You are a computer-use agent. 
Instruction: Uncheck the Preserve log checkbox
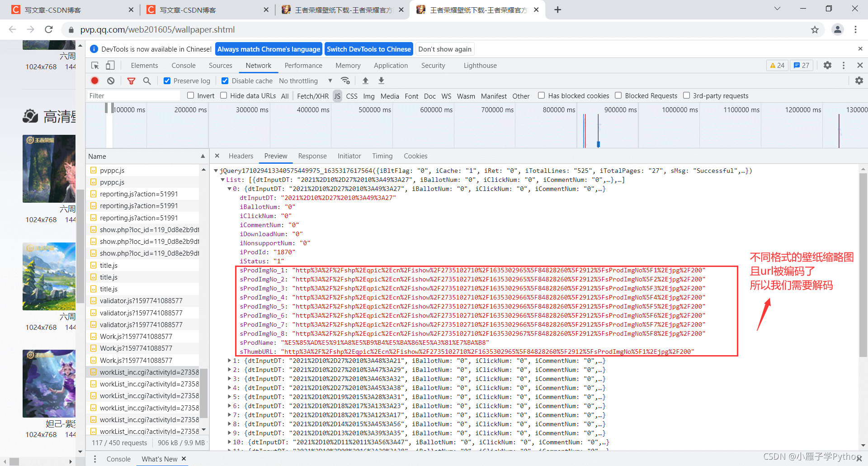point(167,81)
